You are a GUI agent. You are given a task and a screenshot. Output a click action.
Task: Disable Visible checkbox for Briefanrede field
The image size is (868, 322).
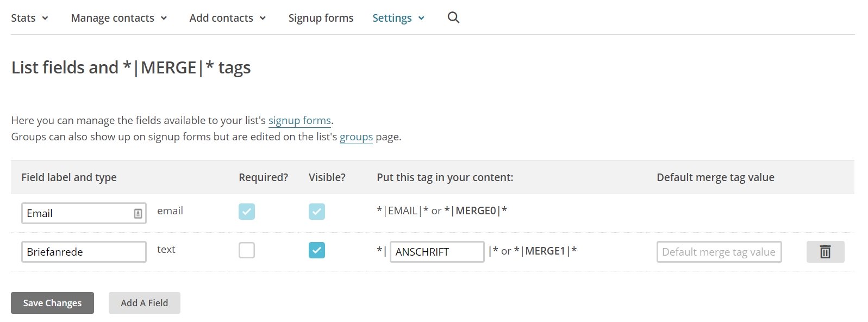317,251
